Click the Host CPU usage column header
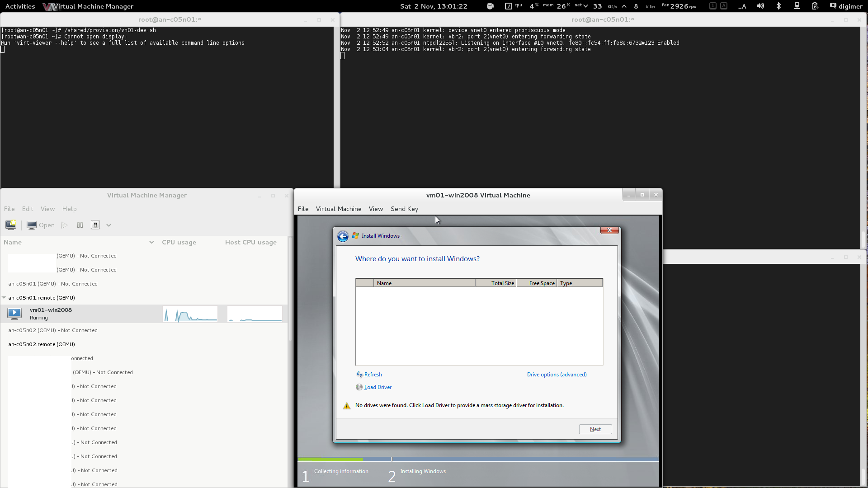The height and width of the screenshot is (488, 868). click(251, 243)
